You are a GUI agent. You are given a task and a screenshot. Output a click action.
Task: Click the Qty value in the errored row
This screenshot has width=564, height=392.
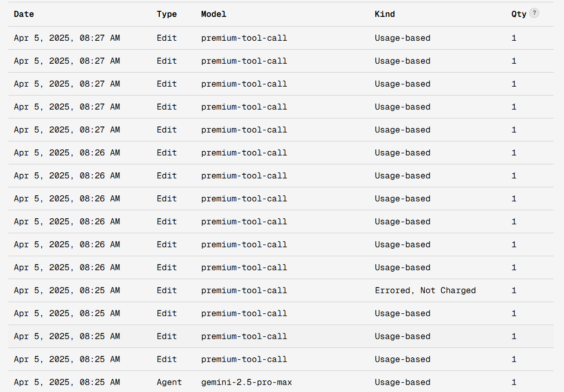tap(514, 290)
